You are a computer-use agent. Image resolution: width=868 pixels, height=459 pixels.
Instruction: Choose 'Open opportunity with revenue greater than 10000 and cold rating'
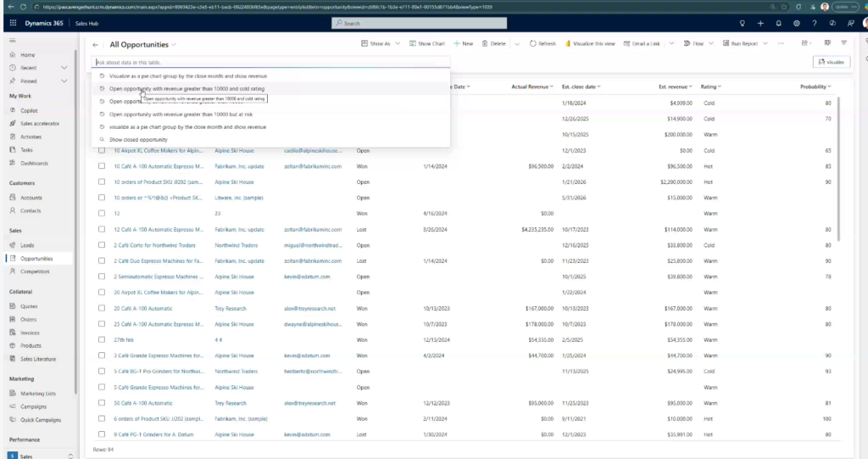(270, 89)
